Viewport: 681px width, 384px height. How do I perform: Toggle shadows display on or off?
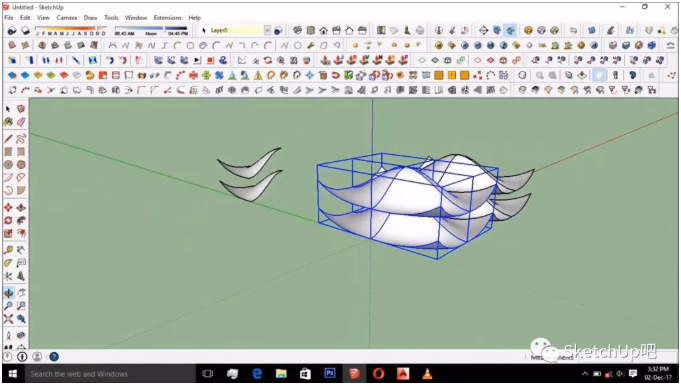(x=12, y=30)
